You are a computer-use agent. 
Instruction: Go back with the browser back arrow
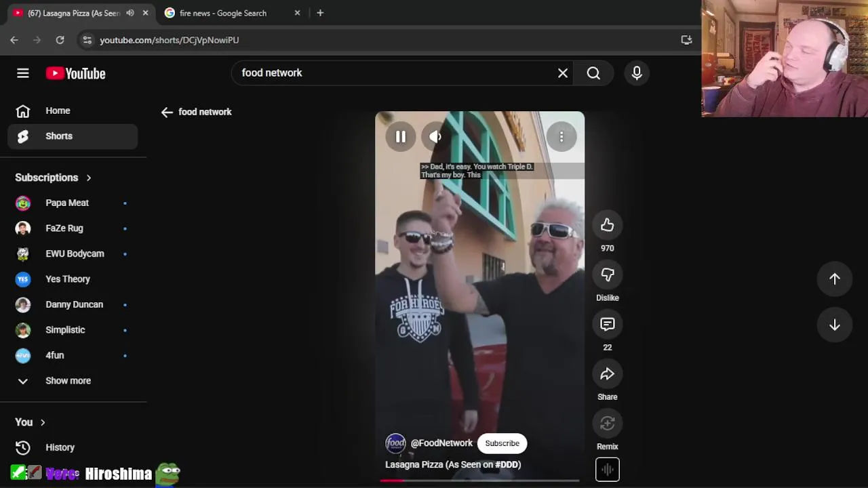14,40
